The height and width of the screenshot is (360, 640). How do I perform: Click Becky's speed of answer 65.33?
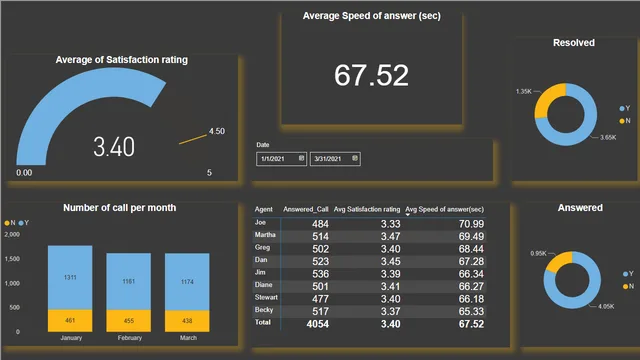click(471, 311)
